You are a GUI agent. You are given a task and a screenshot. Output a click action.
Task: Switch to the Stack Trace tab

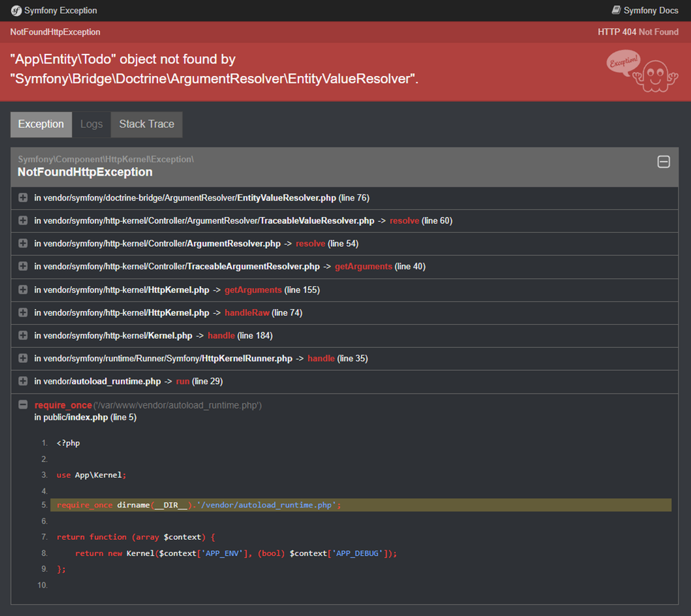pyautogui.click(x=146, y=124)
